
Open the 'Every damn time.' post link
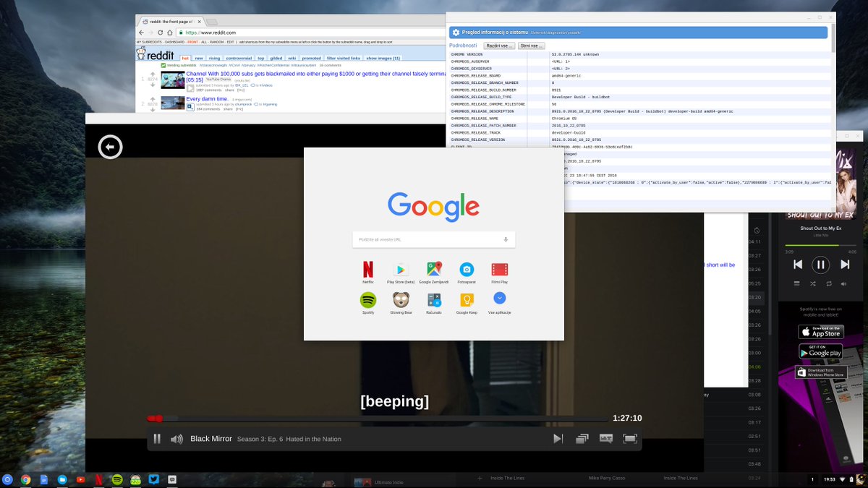pos(207,99)
